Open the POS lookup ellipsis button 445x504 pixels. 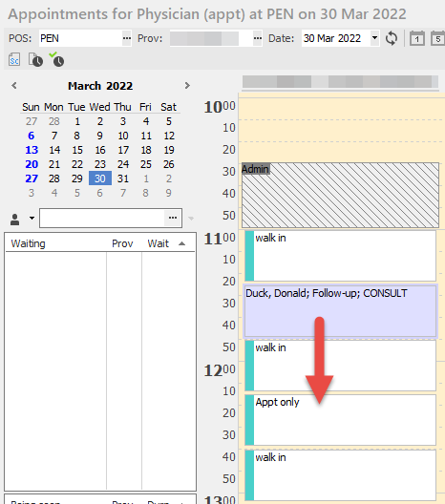127,38
